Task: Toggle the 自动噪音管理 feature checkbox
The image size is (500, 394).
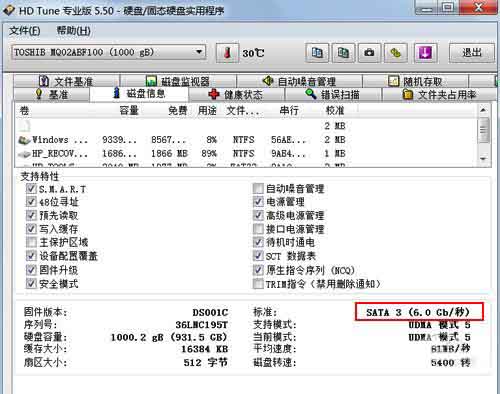Action: click(258, 189)
